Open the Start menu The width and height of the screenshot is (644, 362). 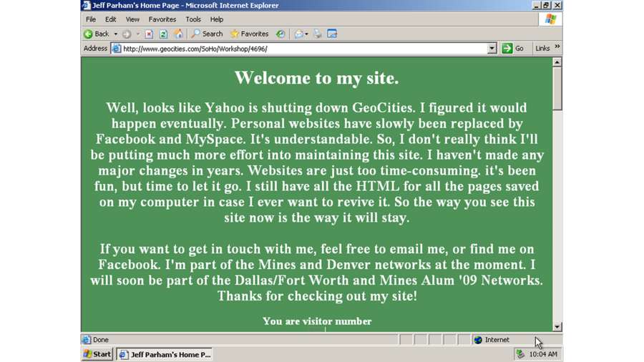pos(97,354)
